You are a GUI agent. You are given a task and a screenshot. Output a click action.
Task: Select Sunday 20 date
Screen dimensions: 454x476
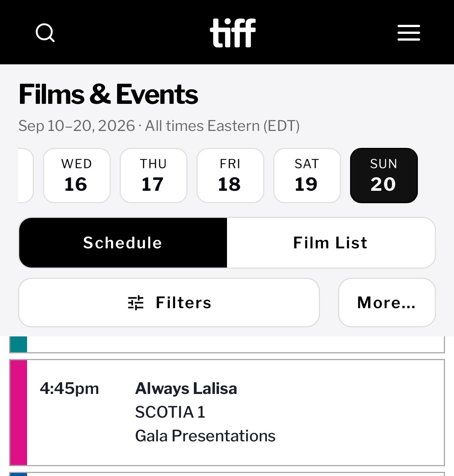click(x=384, y=175)
